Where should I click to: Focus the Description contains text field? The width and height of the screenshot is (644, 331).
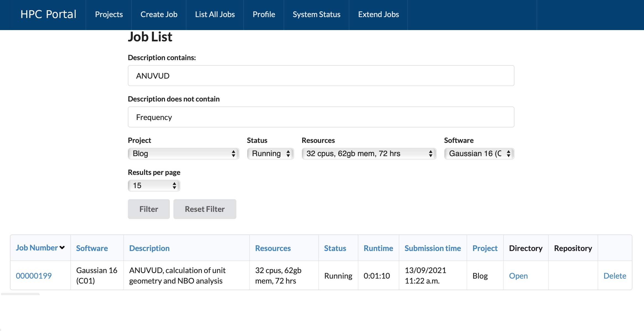pyautogui.click(x=321, y=76)
